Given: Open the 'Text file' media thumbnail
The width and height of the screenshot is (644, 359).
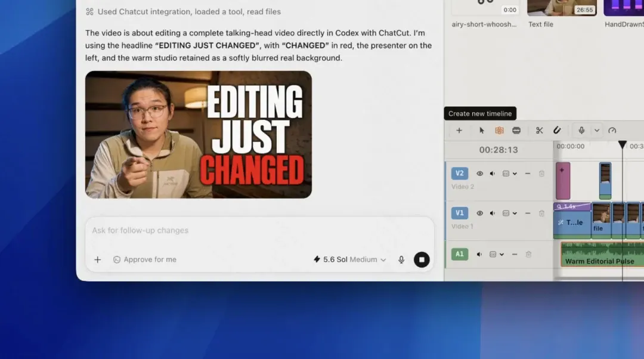Looking at the screenshot, I should point(562,8).
